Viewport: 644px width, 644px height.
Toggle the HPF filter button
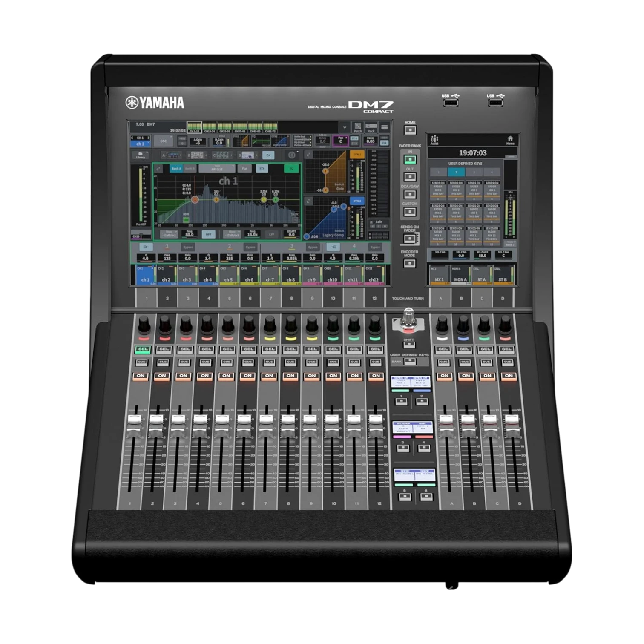[x=209, y=234]
